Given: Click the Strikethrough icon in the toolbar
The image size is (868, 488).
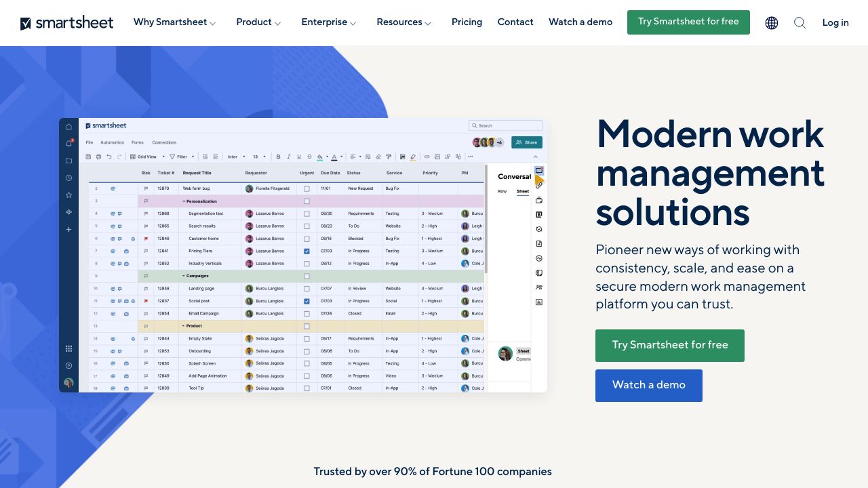Looking at the screenshot, I should coord(310,157).
